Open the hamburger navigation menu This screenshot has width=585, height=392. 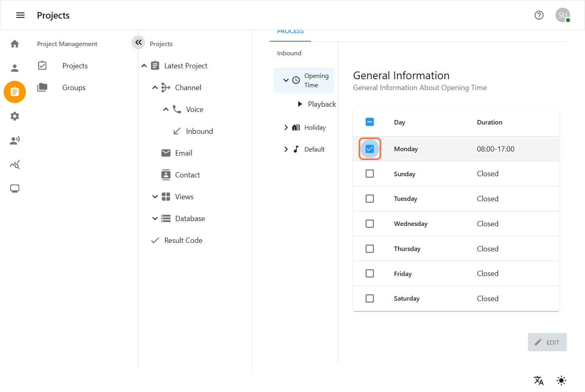pyautogui.click(x=20, y=15)
